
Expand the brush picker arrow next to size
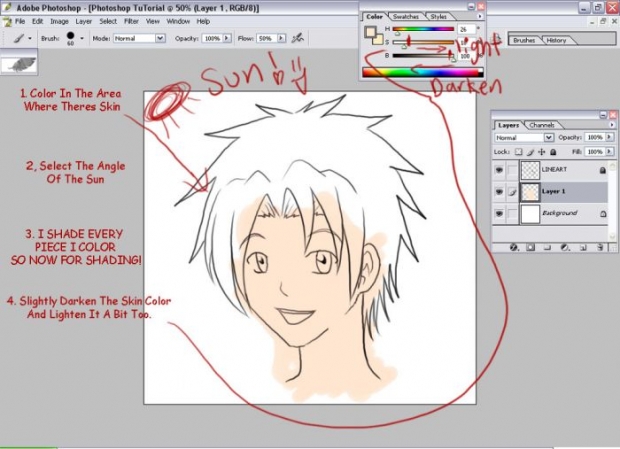(x=82, y=38)
